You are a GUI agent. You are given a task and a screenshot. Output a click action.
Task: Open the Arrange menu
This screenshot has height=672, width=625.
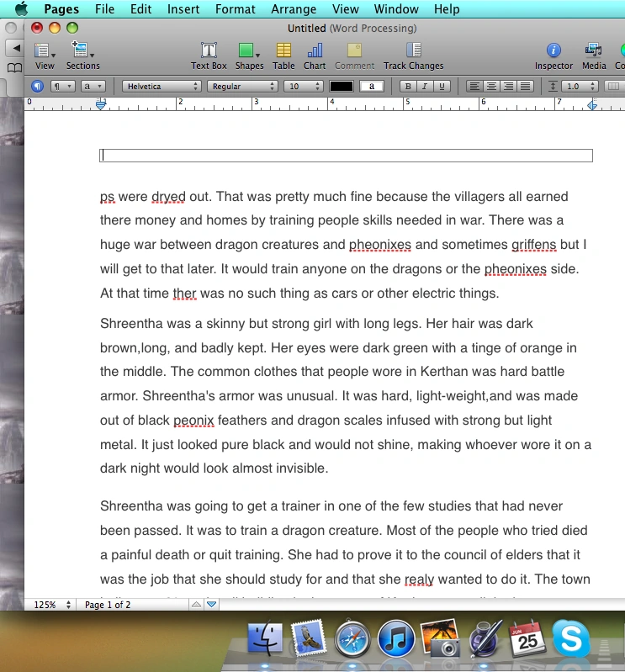coord(294,9)
